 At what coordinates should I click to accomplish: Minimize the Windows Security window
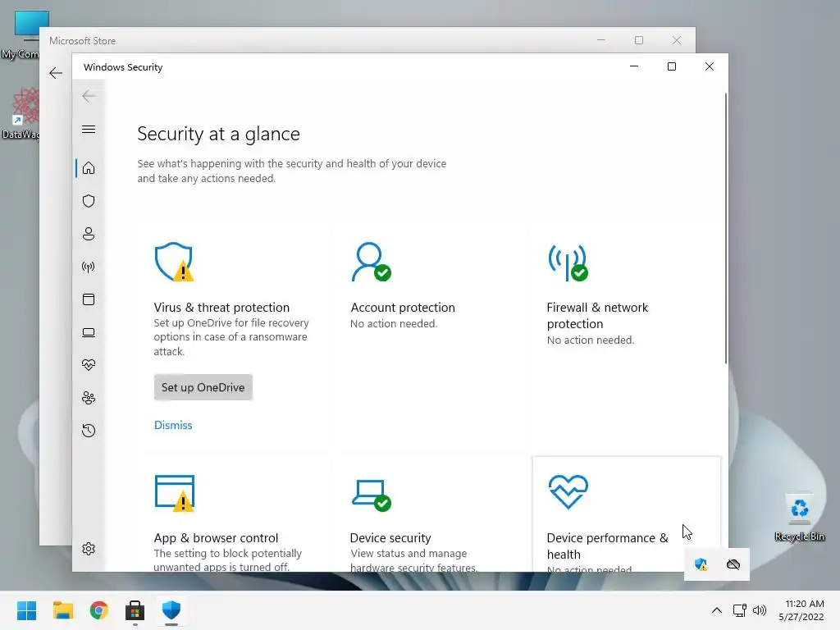click(634, 66)
